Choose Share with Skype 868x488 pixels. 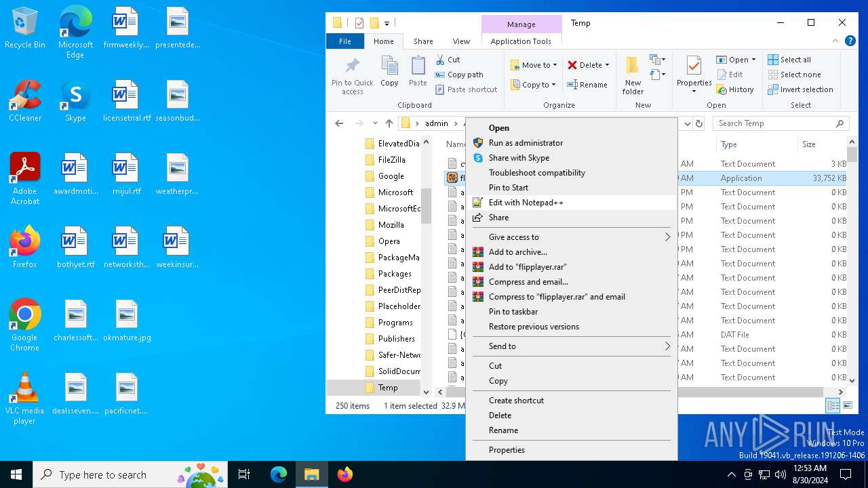(x=571, y=158)
